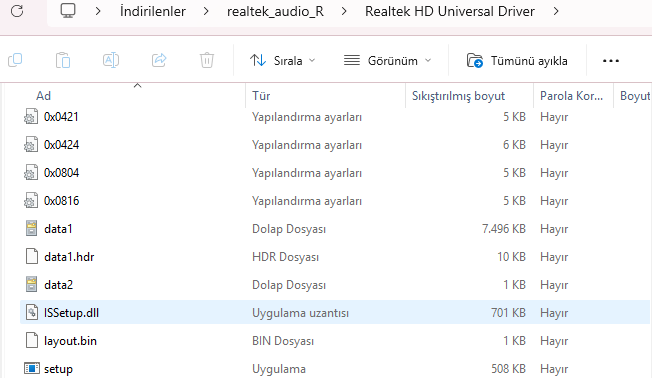Expand the chevron after realtek_audio_R
The width and height of the screenshot is (652, 378).
pos(344,11)
